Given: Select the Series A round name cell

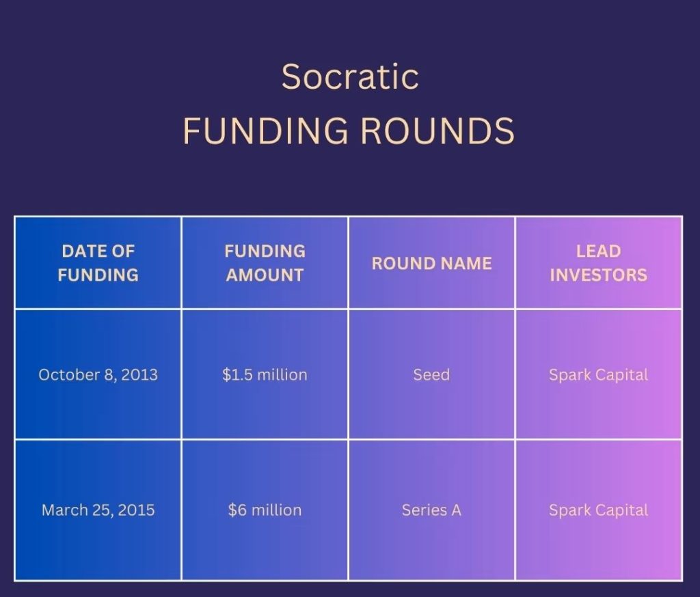Looking at the screenshot, I should [431, 510].
